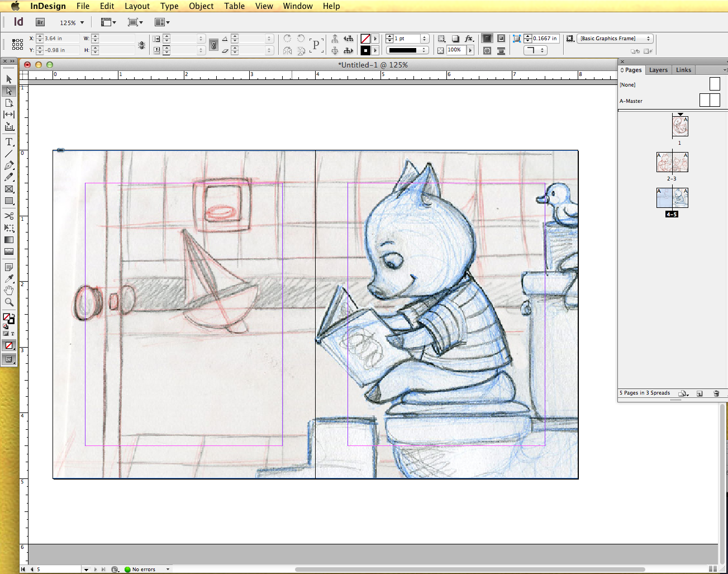
Task: Toggle no text wrap option
Action: point(487,39)
